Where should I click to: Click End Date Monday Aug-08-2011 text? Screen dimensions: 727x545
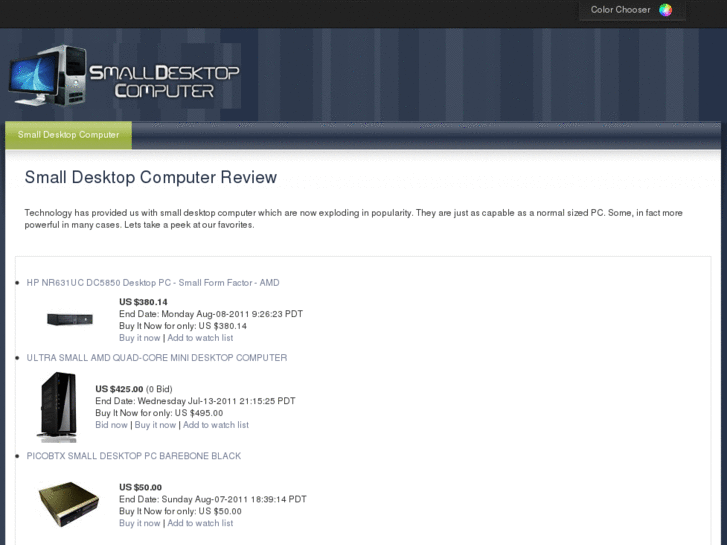tap(211, 314)
